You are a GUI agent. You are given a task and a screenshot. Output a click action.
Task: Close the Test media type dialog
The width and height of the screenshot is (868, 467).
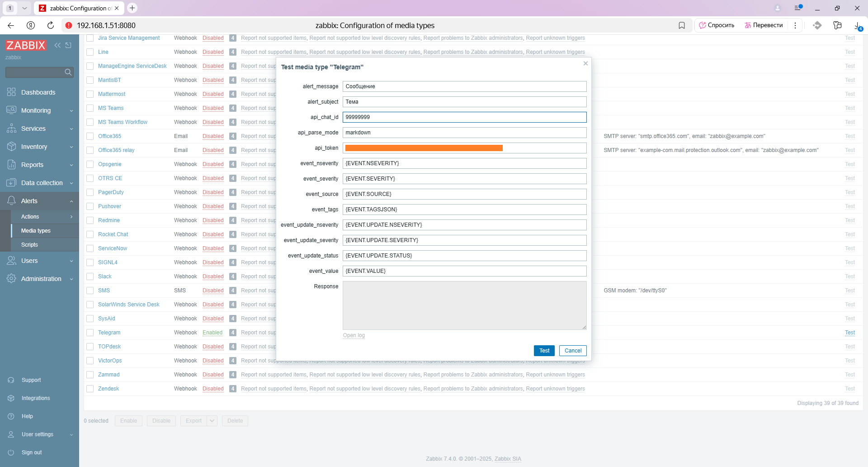coord(585,63)
